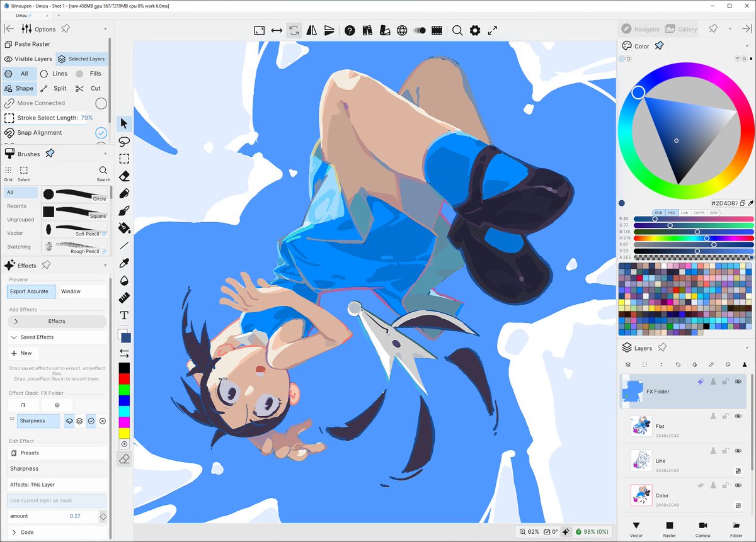The width and height of the screenshot is (756, 542).
Task: Click New saved effect button
Action: pos(23,353)
